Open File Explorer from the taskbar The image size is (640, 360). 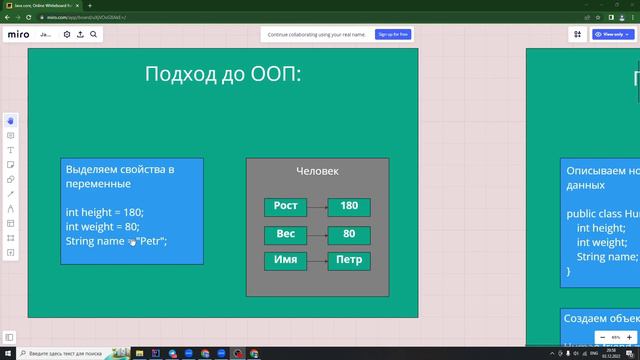140,353
